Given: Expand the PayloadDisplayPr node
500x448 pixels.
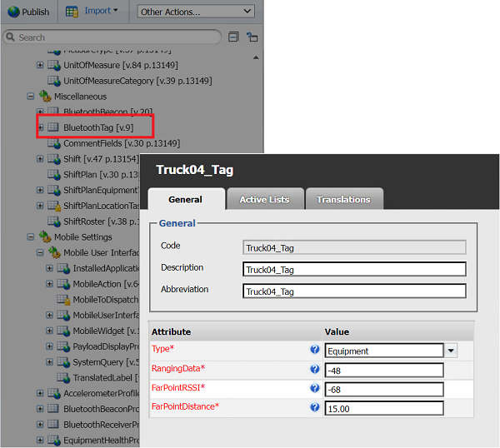Looking at the screenshot, I should pos(49,346).
